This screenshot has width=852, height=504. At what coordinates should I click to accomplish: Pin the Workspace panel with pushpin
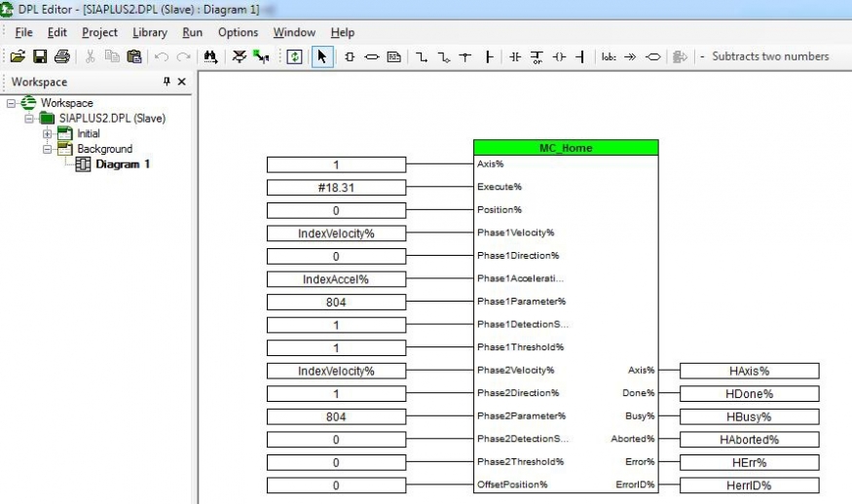167,82
